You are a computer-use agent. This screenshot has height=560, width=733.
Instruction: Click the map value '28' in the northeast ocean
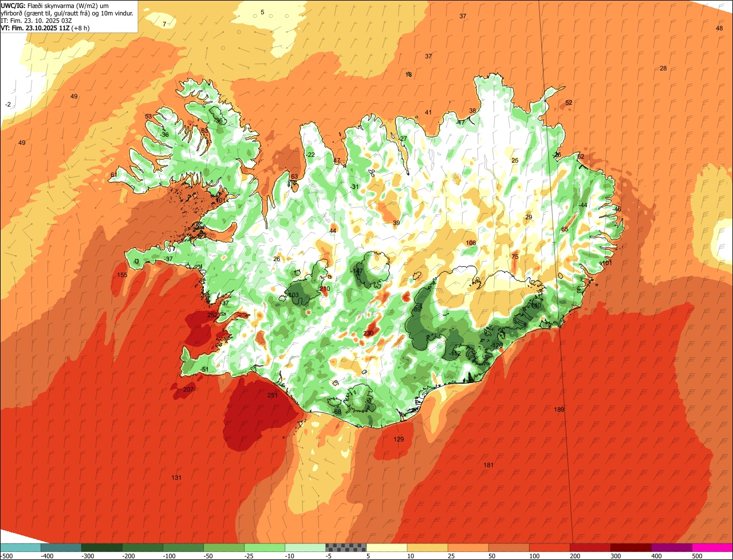pyautogui.click(x=663, y=68)
